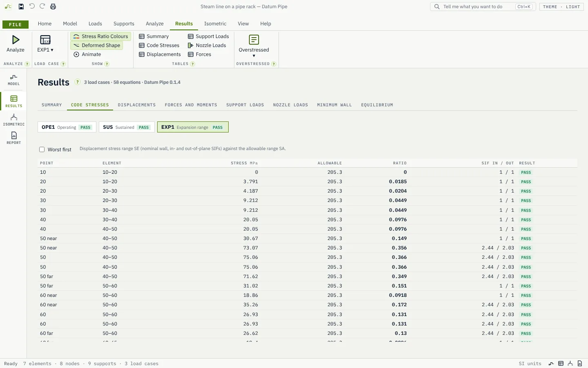Open Nozzle Loads table in ribbon

coord(207,45)
